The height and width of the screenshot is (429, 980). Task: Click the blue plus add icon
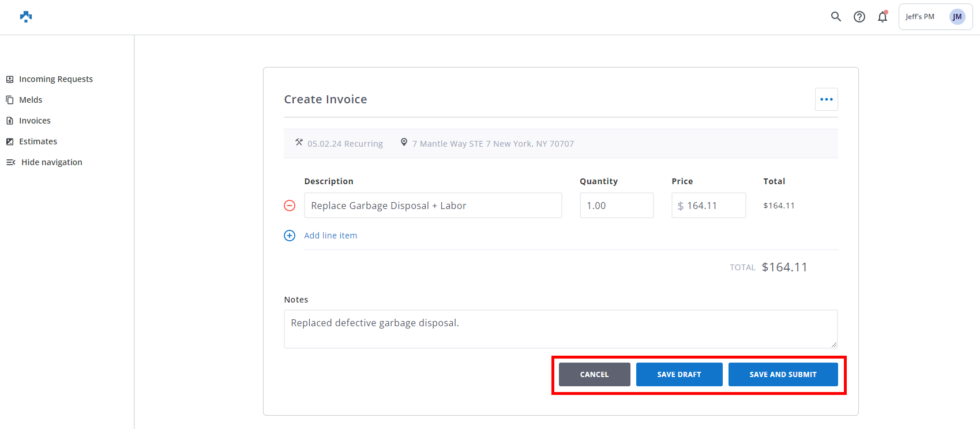coord(290,236)
